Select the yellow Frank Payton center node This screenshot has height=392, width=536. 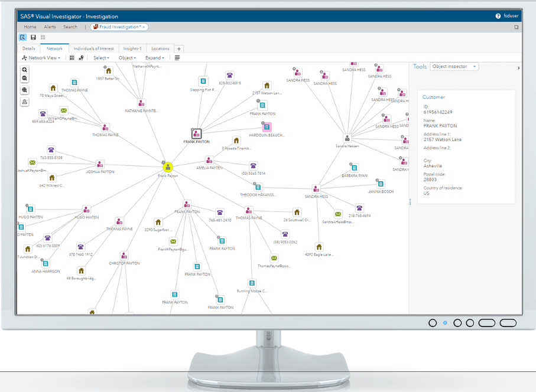point(168,167)
